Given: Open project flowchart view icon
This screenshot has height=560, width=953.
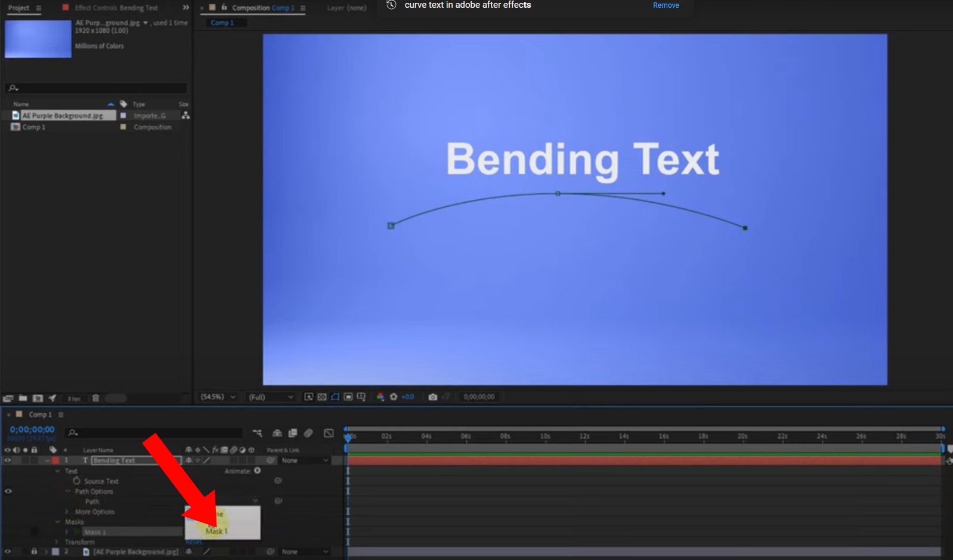Looking at the screenshot, I should (x=185, y=115).
